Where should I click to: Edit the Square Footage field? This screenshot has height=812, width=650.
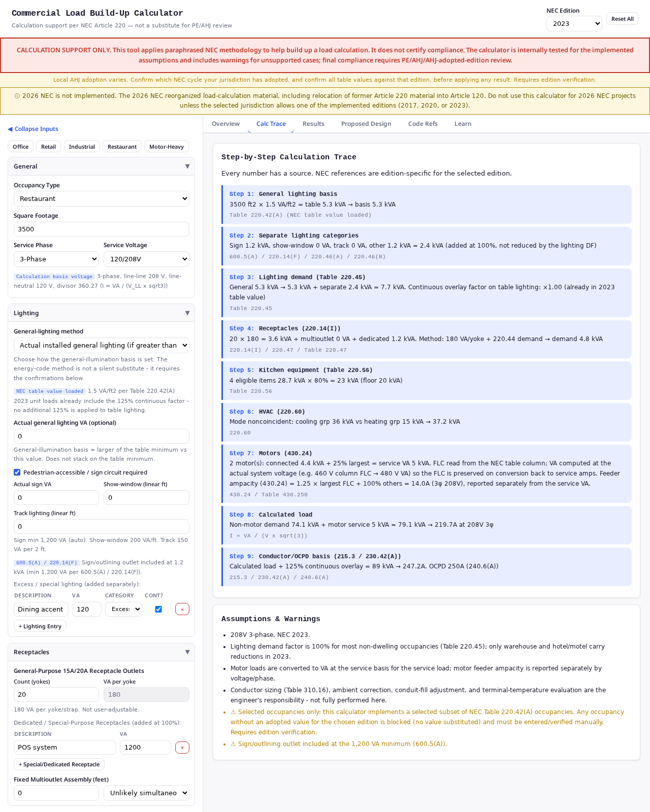coord(102,229)
